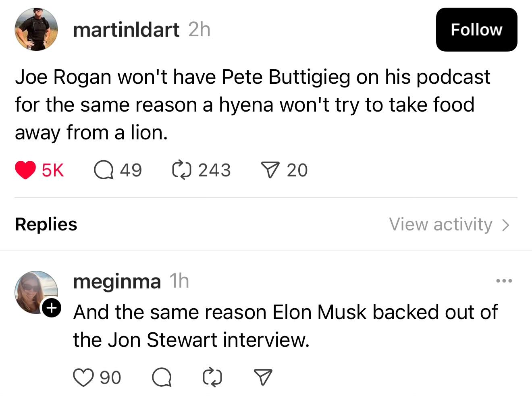
Task: Select the Replies section header
Action: click(46, 224)
